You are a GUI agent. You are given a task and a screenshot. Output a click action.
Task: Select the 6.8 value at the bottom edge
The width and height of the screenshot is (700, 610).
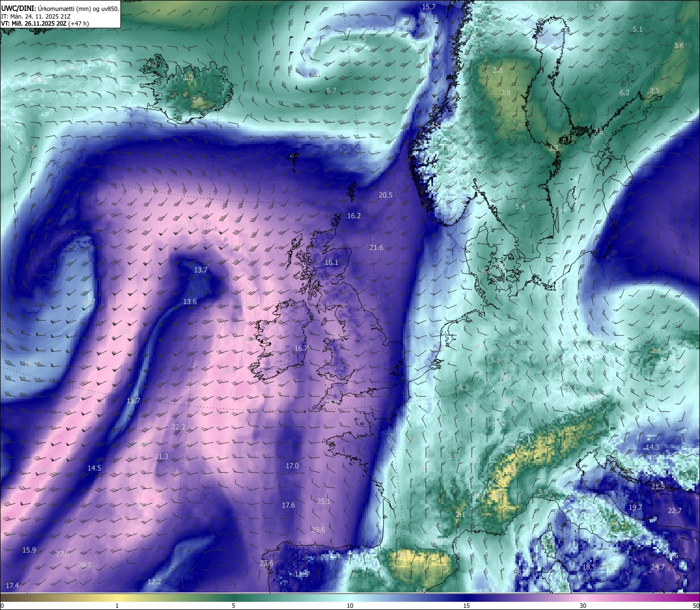(x=421, y=591)
